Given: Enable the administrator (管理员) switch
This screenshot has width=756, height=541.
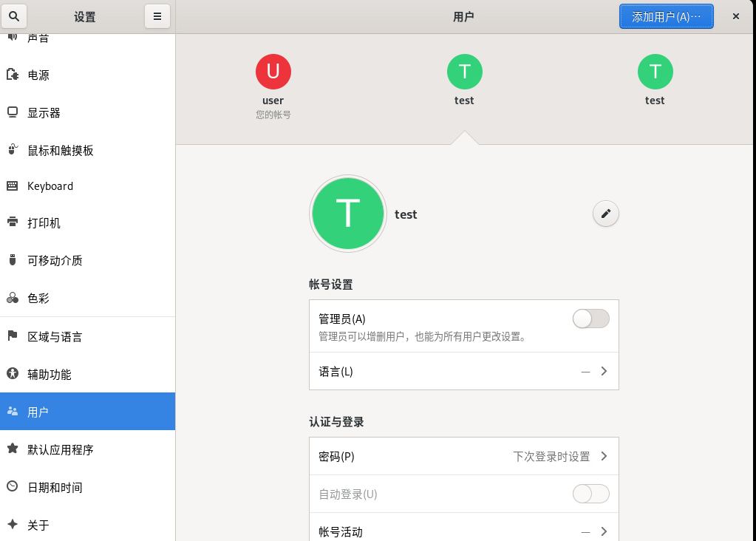Looking at the screenshot, I should [x=591, y=319].
